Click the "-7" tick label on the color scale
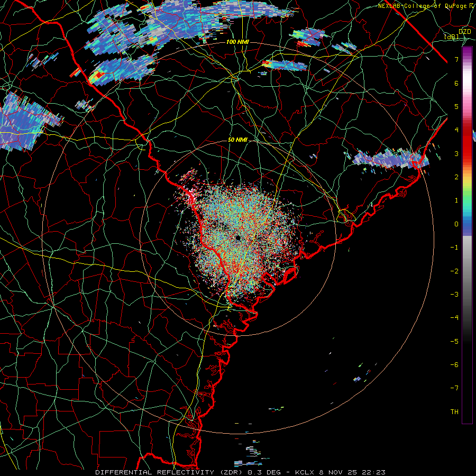 pos(454,388)
